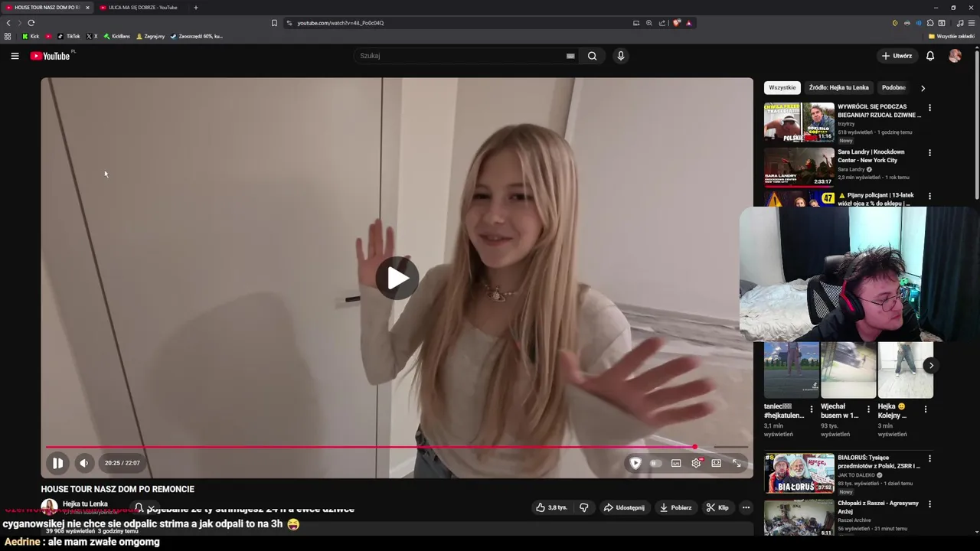
Task: Open options for WYWRÓCIŁ SIĘ PODCZAS BIEGANIA video
Action: point(929,108)
